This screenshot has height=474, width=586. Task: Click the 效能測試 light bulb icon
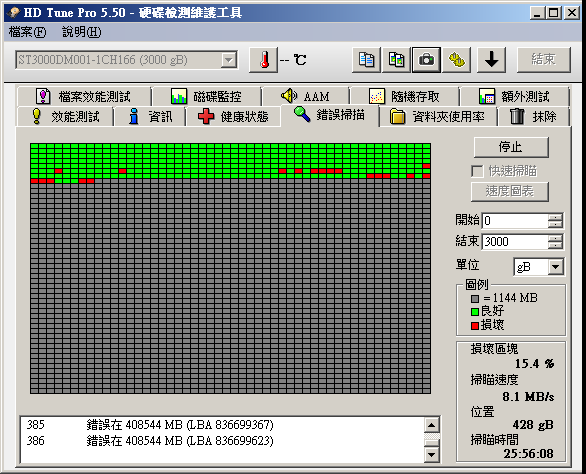pyautogui.click(x=37, y=116)
